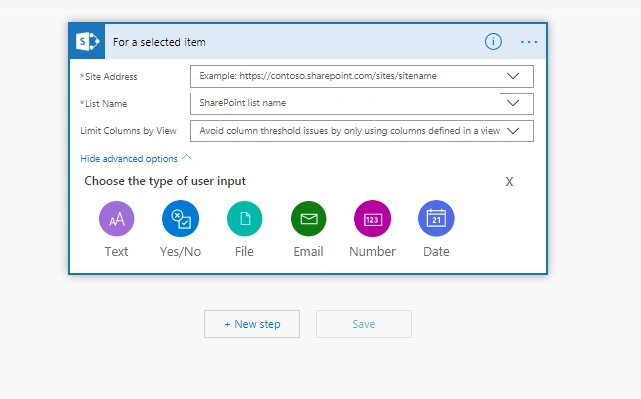Click the 'For a selected item' title
Screen dimensions: 641x399
[x=159, y=42]
